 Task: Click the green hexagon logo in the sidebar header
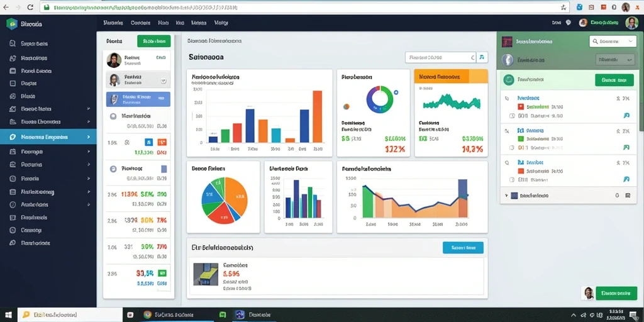tap(12, 24)
